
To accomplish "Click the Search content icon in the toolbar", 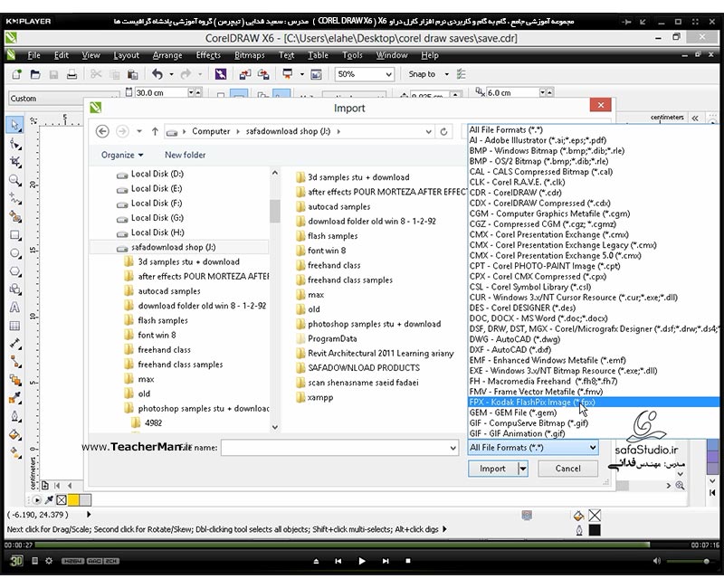I will tap(221, 74).
